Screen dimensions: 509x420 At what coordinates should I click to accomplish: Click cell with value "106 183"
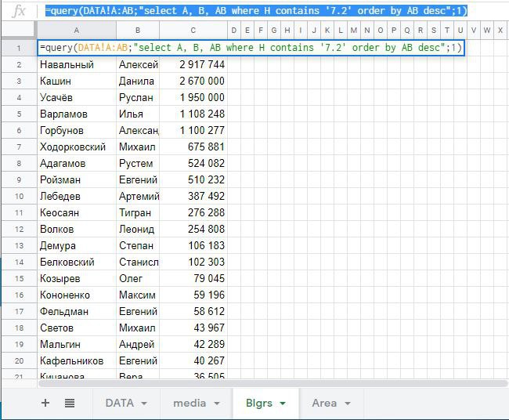[x=193, y=245]
